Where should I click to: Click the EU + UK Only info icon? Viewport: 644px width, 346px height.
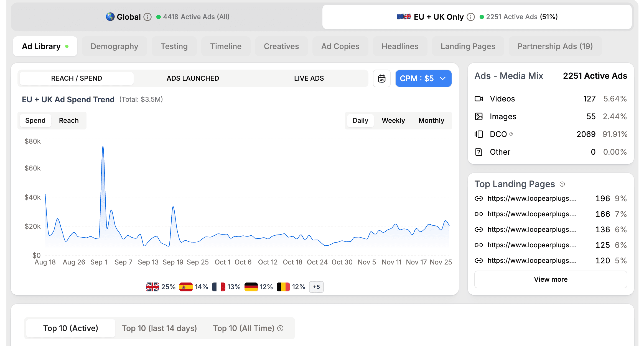pos(470,17)
